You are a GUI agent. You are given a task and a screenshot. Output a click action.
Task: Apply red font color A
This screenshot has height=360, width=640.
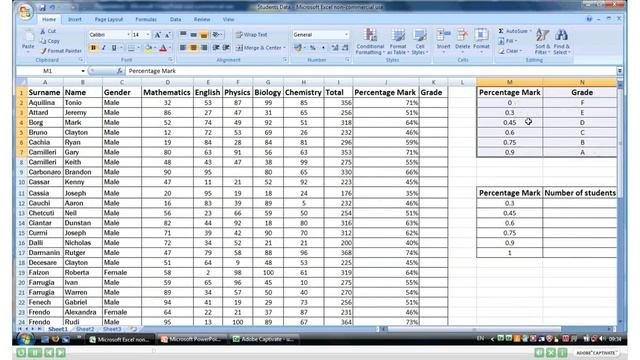point(163,48)
